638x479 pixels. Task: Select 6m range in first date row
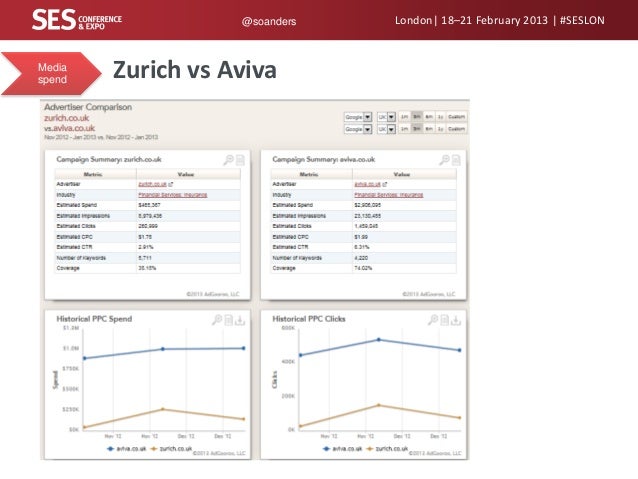(429, 117)
